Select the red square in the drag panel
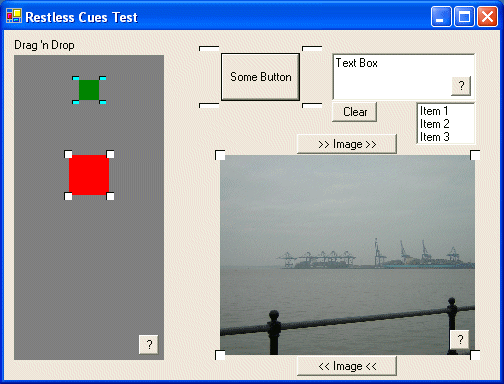 [89, 175]
